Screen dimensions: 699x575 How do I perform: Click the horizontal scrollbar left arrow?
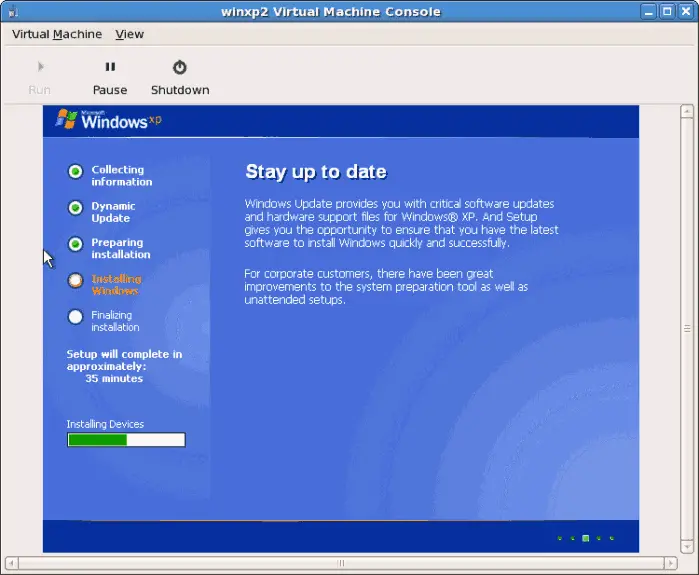[x=10, y=563]
